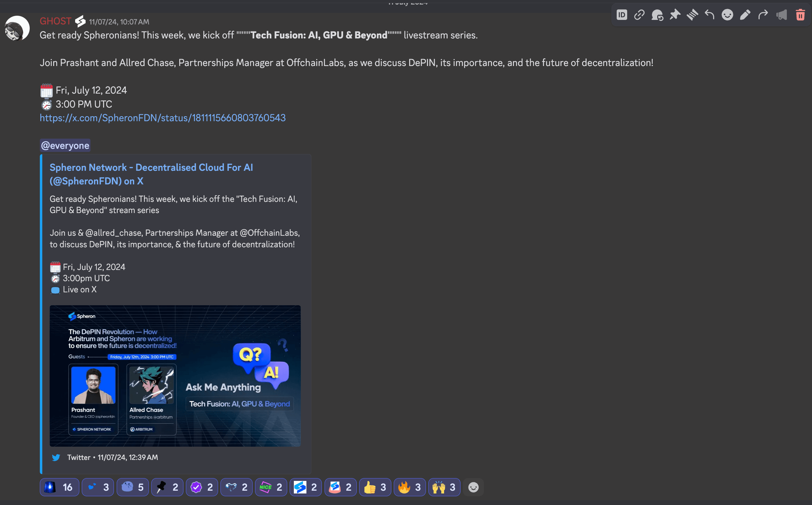Open GHOST's user avatar profile
The height and width of the screenshot is (505, 812).
[x=17, y=29]
